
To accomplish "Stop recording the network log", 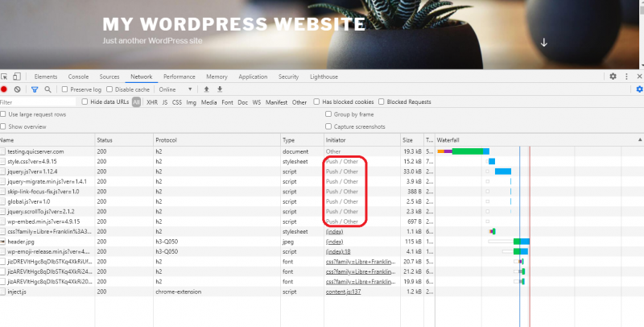I will pyautogui.click(x=4, y=89).
